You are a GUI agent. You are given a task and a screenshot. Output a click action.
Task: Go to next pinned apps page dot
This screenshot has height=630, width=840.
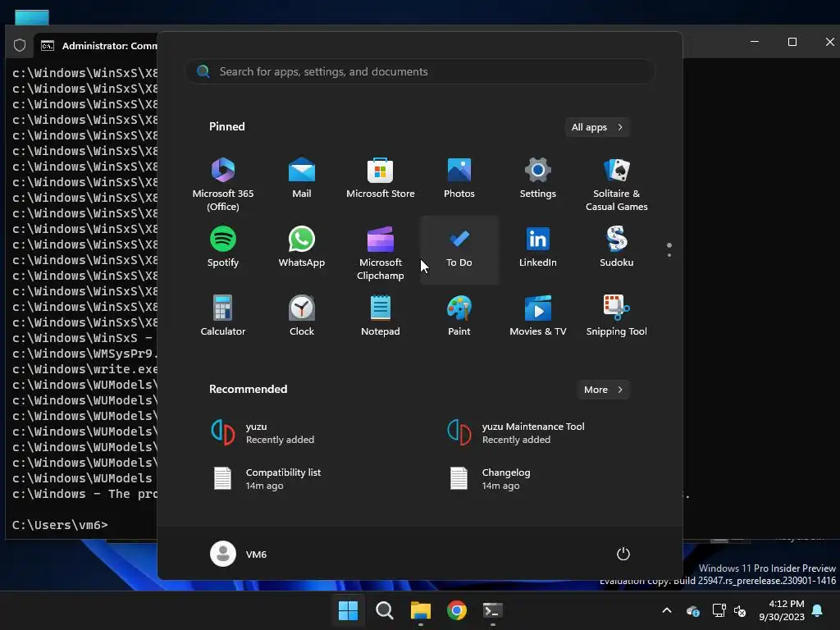(669, 255)
